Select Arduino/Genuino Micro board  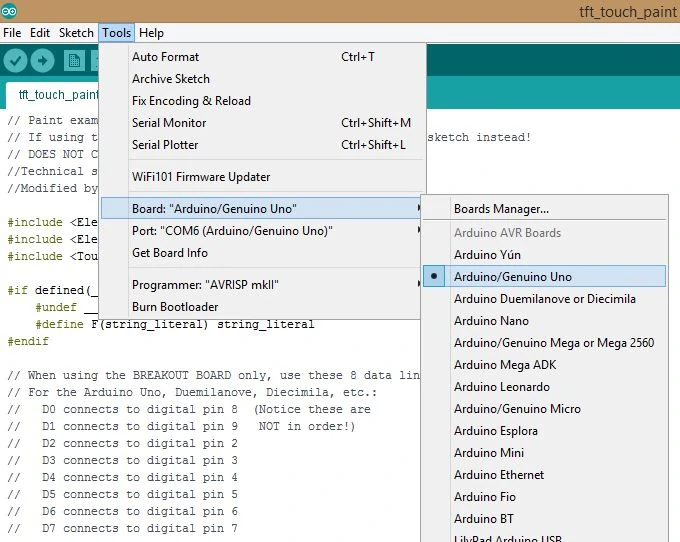(x=544, y=409)
